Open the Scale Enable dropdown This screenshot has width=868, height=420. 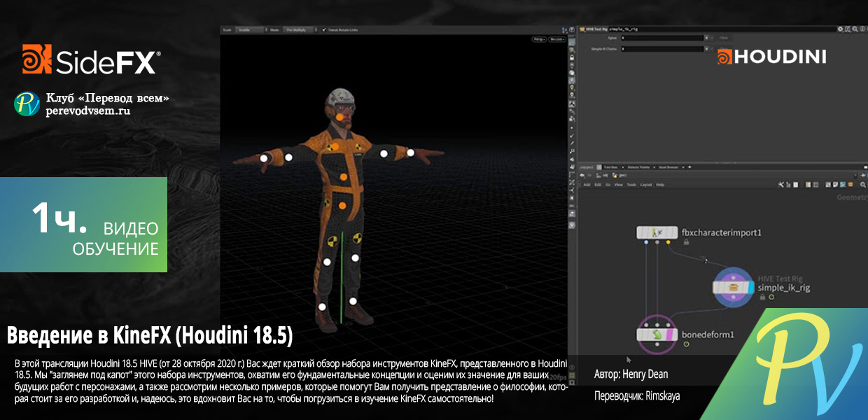click(x=252, y=30)
